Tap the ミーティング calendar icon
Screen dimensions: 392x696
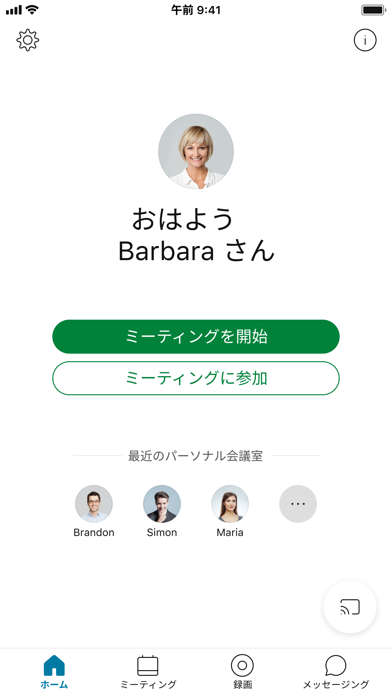(147, 665)
